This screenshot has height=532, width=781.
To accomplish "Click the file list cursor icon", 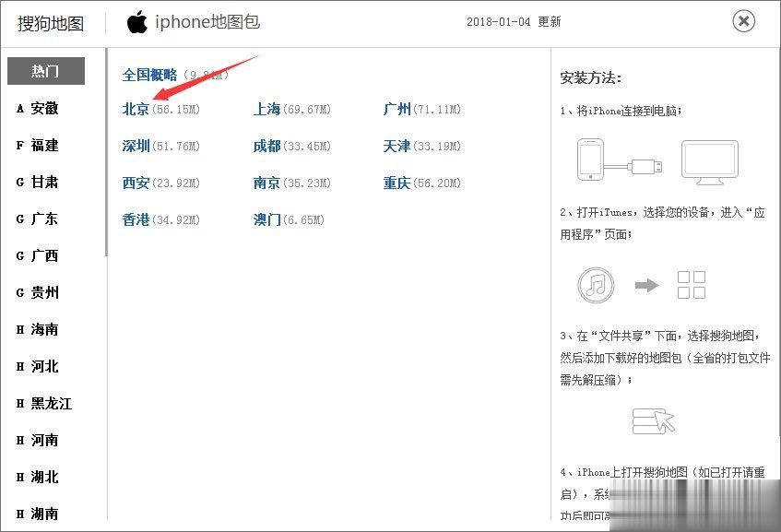I will 654,421.
